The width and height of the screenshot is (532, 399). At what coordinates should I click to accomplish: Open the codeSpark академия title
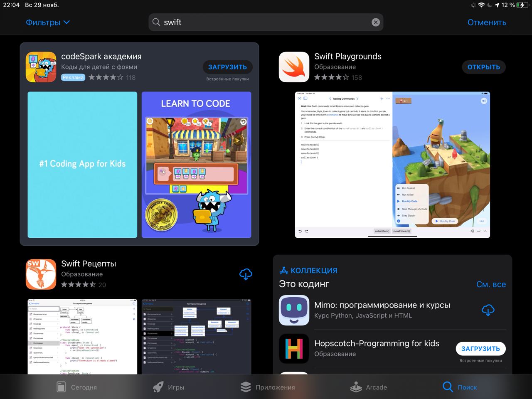click(101, 56)
